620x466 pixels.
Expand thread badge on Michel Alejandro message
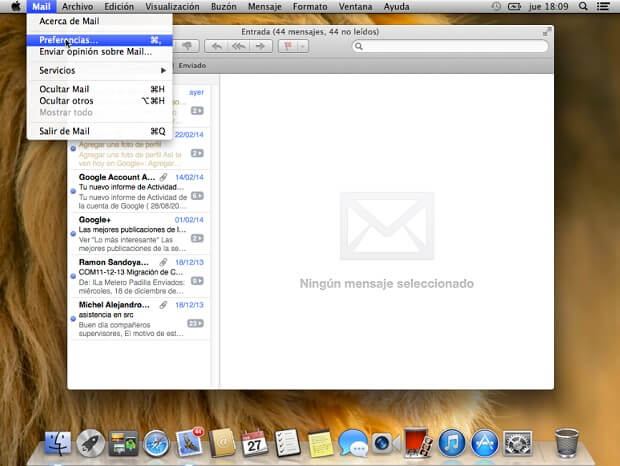tap(195, 323)
